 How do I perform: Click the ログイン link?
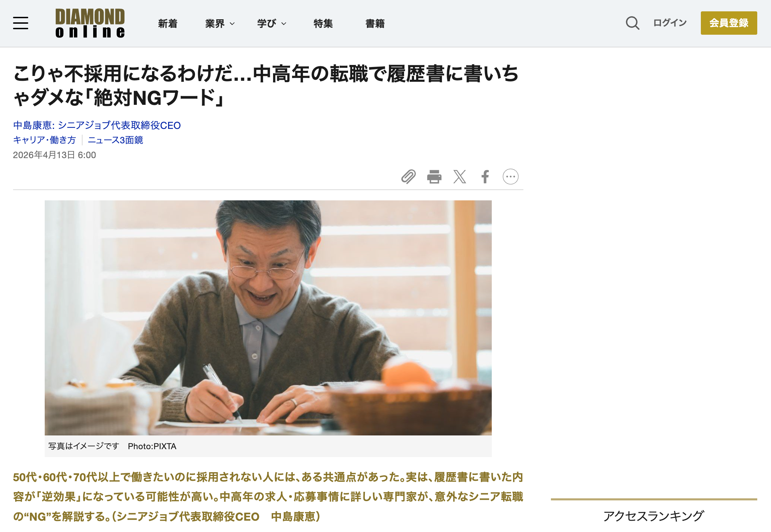[x=670, y=23]
